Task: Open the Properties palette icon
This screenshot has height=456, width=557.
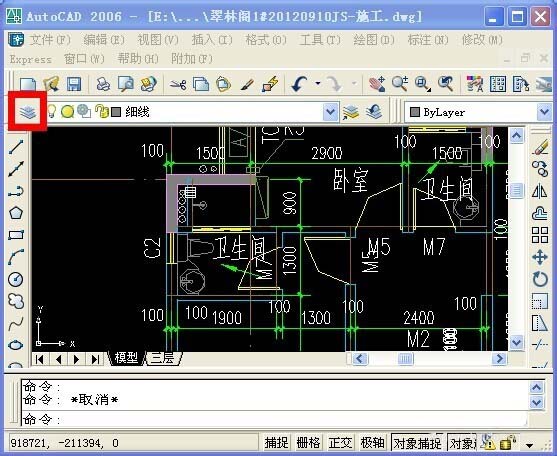Action: [x=475, y=84]
